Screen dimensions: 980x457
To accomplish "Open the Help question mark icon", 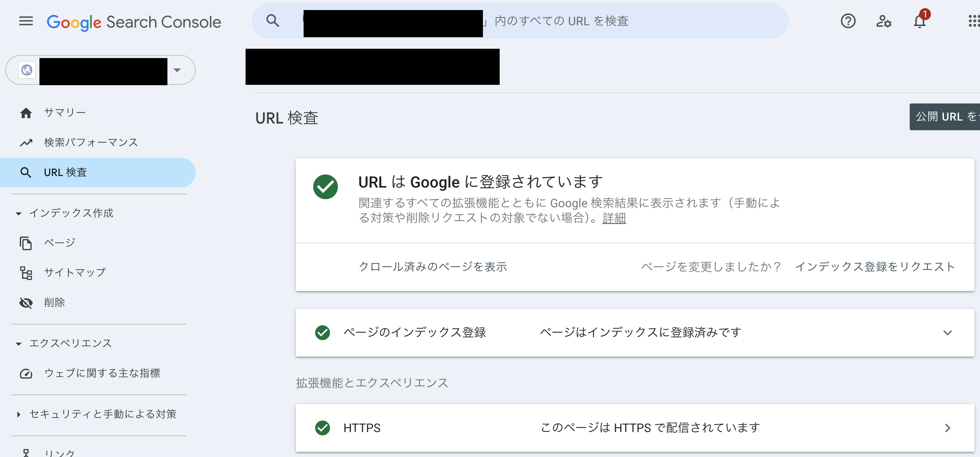I will coord(848,21).
